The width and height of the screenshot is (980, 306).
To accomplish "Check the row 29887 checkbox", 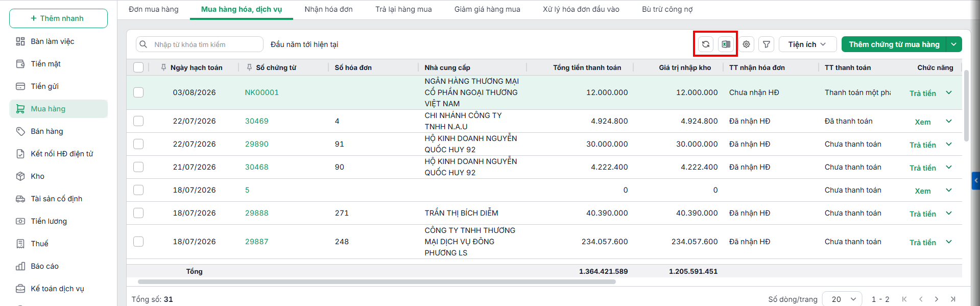I will pyautogui.click(x=138, y=242).
